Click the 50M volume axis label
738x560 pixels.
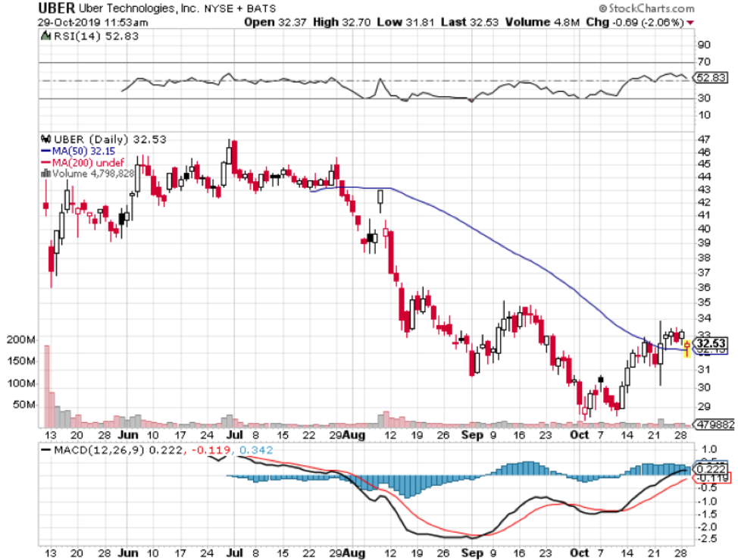(24, 405)
